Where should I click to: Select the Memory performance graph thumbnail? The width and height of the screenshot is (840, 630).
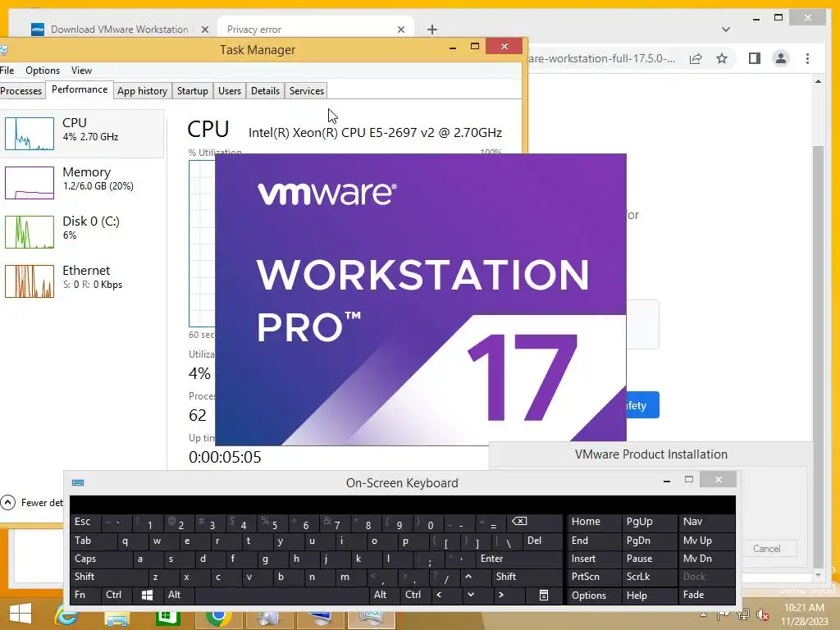click(x=30, y=183)
